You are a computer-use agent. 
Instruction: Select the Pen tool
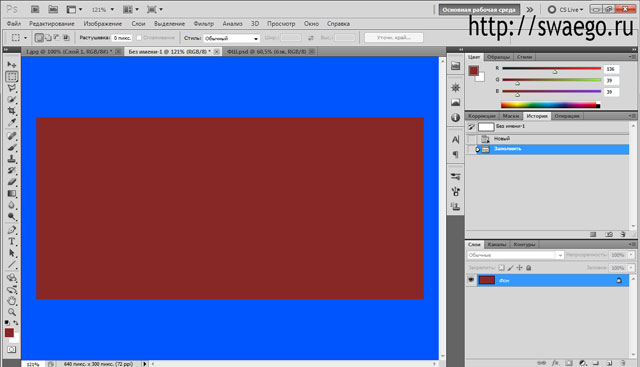[11, 230]
